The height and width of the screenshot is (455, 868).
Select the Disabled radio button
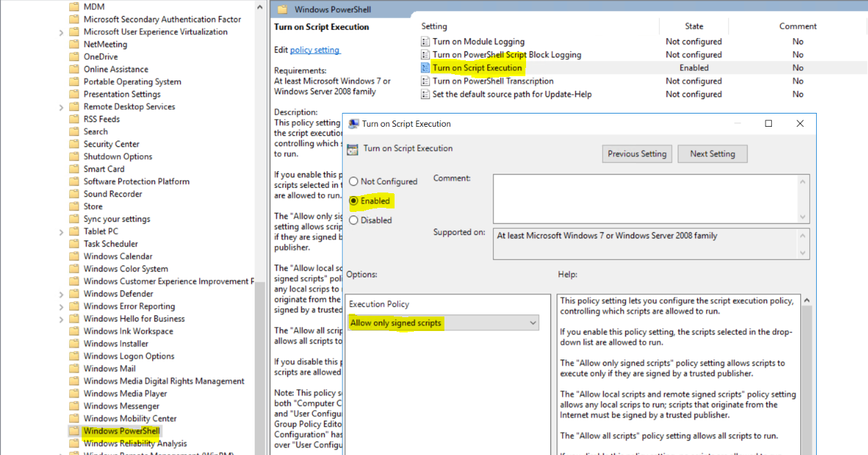pos(354,220)
